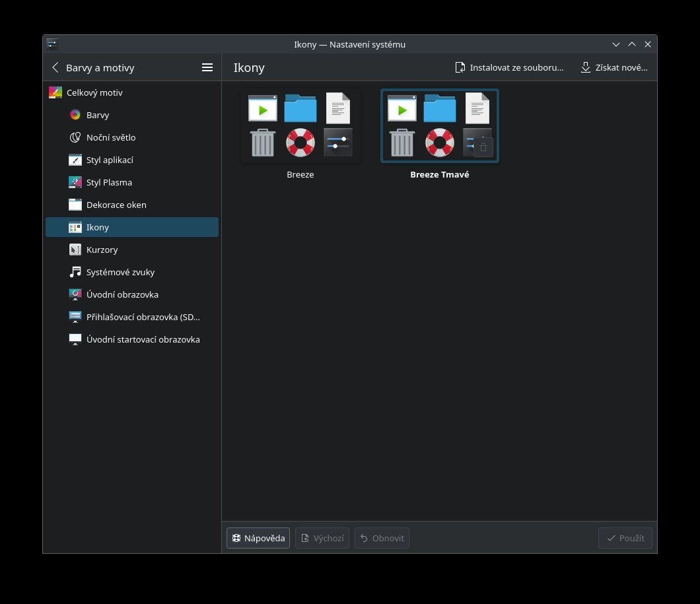This screenshot has width=700, height=604.
Task: Click the Barvy a motivy header text
Action: tap(100, 68)
